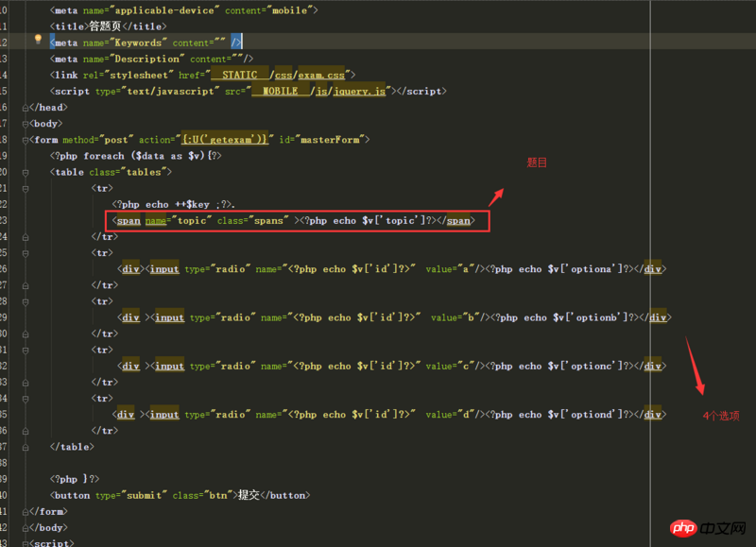Toggle fold marker beside the </table> line
Screen dimensions: 756x547
[x=26, y=447]
